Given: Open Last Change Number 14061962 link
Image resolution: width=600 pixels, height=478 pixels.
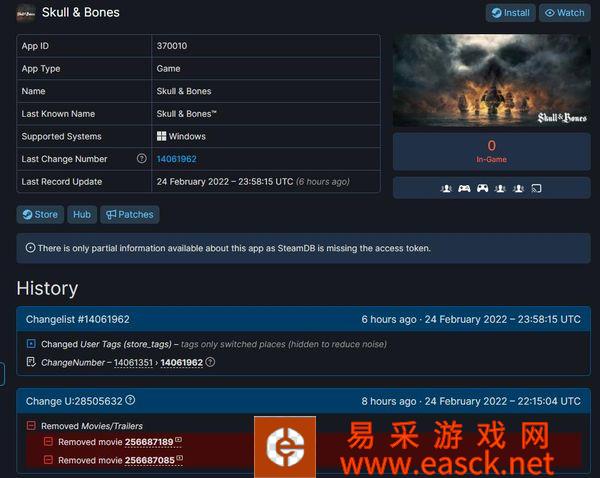Looking at the screenshot, I should click(x=176, y=159).
